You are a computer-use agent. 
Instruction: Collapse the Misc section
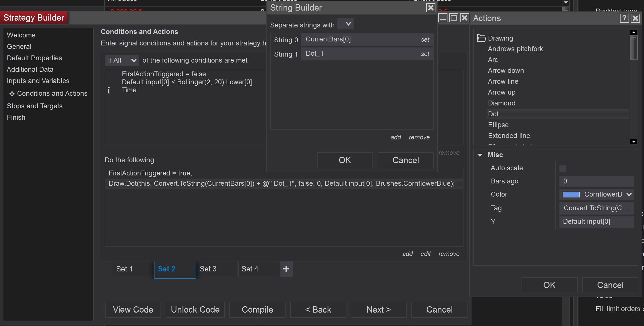[480, 155]
